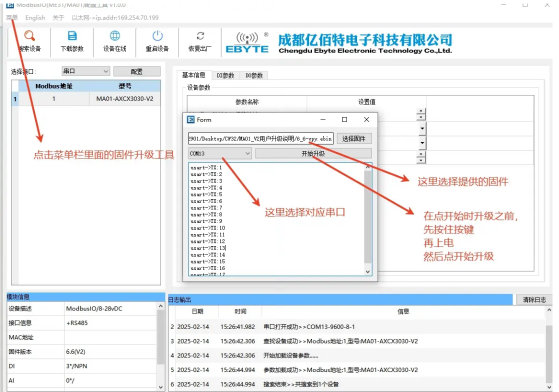Switch language via English menu item
The image size is (559, 392).
click(x=35, y=17)
